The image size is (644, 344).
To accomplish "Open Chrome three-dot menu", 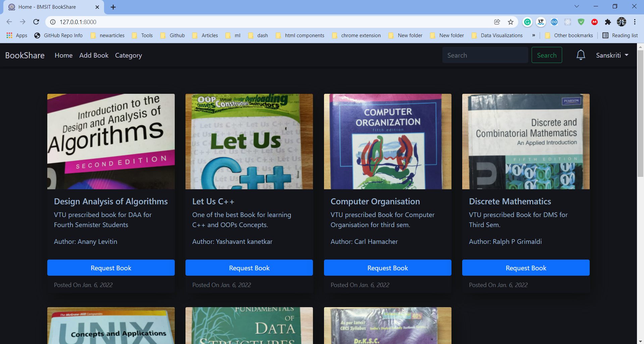I will pyautogui.click(x=635, y=22).
